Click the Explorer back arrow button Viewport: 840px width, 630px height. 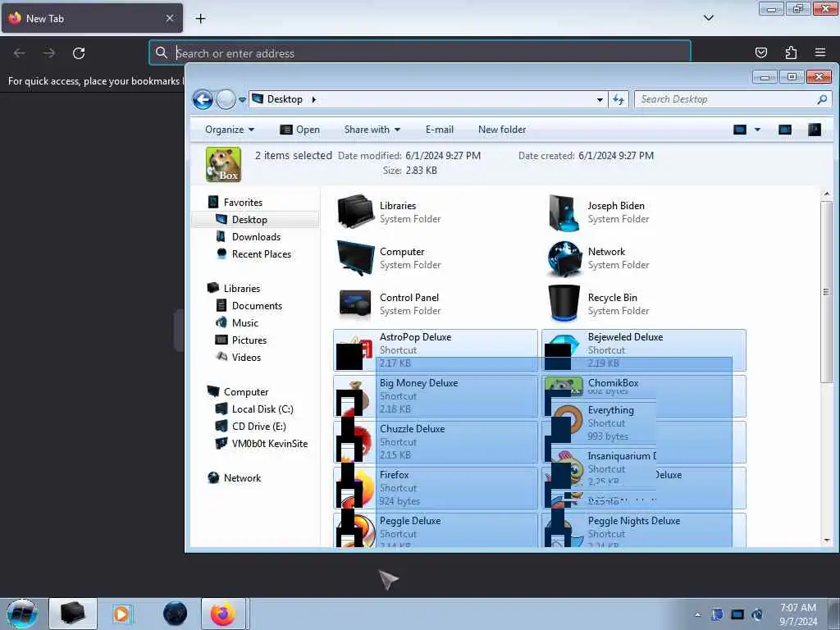coord(203,99)
